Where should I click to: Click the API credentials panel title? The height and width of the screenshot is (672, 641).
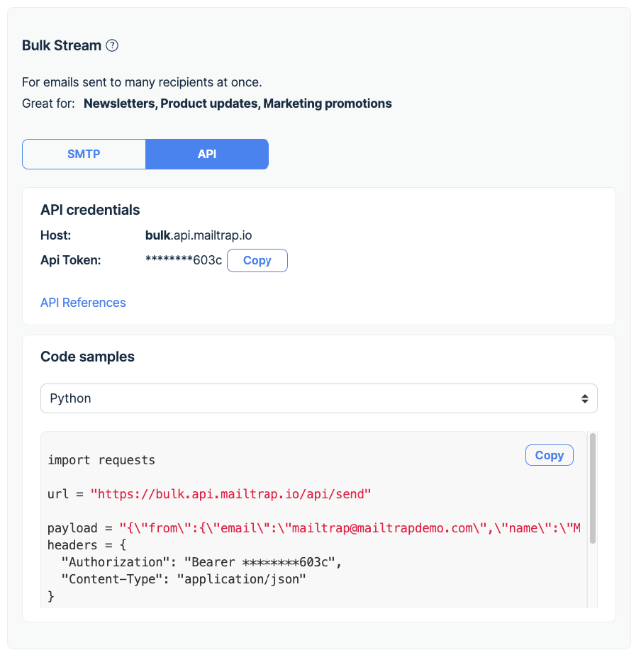90,210
